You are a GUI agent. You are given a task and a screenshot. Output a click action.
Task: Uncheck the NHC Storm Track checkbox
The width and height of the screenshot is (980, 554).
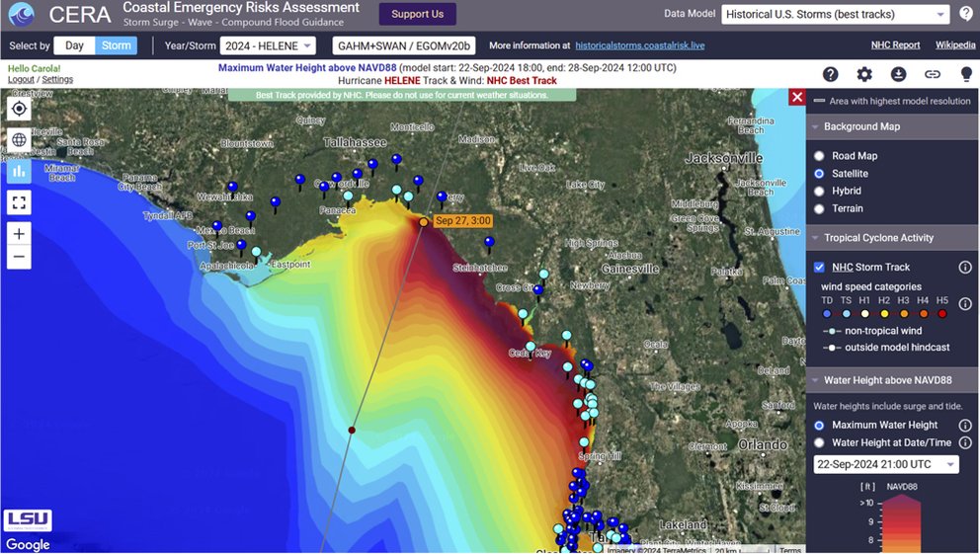pos(819,268)
